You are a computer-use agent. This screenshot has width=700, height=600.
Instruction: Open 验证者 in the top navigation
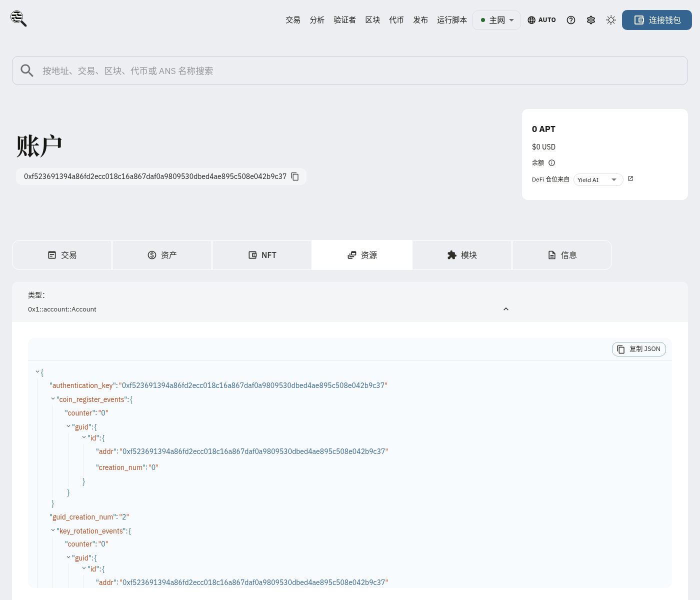click(345, 20)
